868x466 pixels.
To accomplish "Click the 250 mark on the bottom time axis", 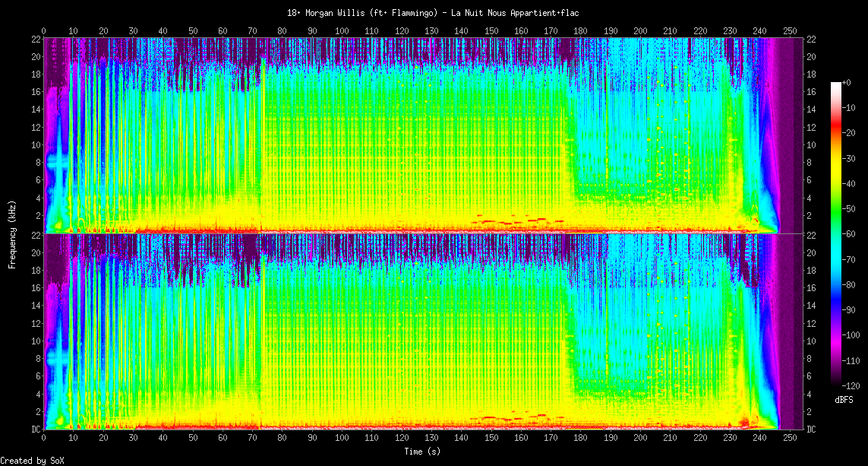I will pos(790,439).
